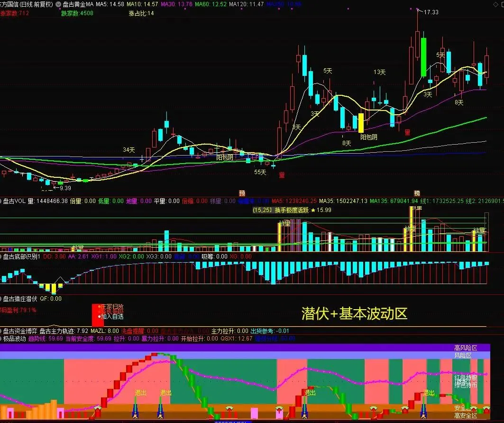Click 阳包阴 label below the yellow candle

click(369, 137)
